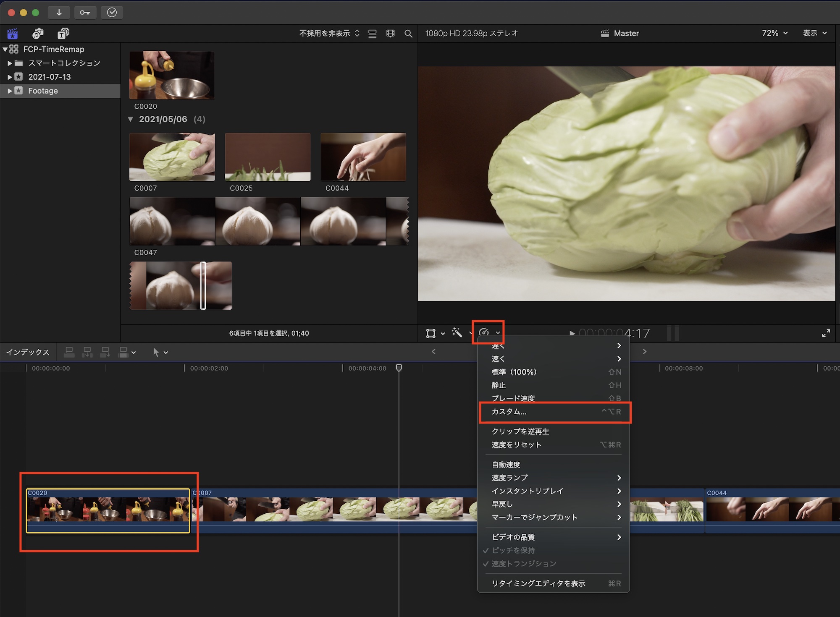Toggle the speed transitions option (速度トランジション)

click(x=523, y=563)
